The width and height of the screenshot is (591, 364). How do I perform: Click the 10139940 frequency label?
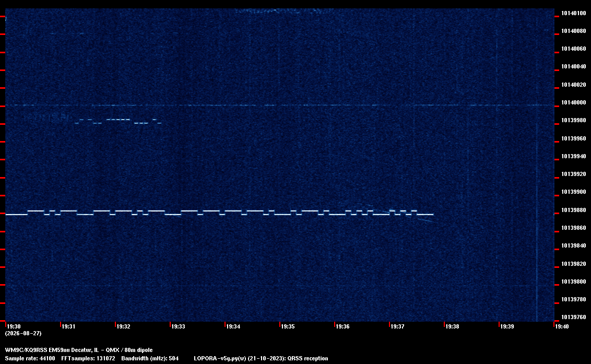573,156
